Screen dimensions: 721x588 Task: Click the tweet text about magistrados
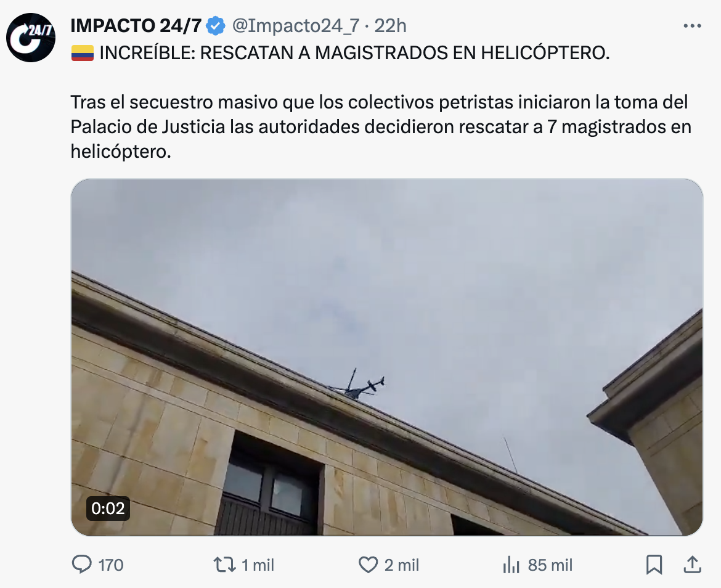point(381,126)
